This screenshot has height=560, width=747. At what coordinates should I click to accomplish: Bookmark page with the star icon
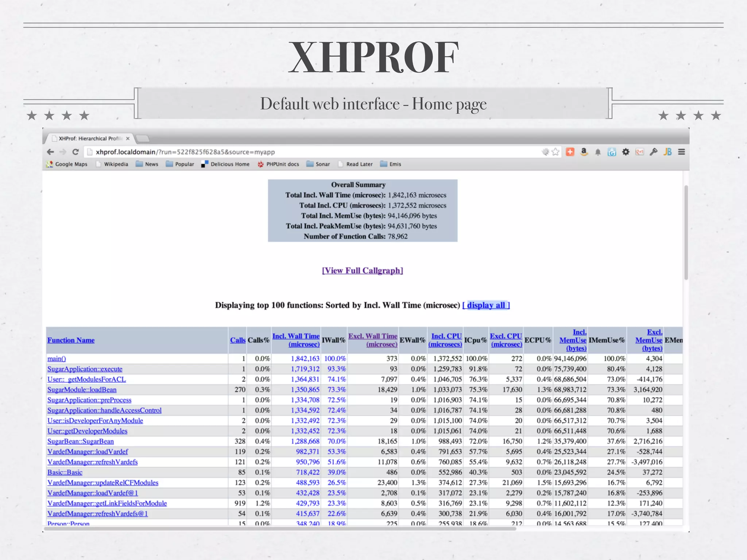click(555, 152)
